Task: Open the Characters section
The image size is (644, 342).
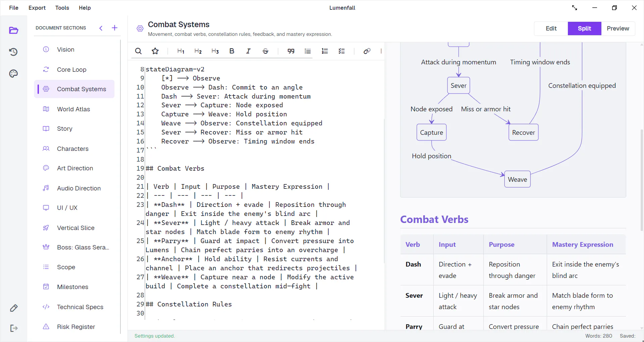Action: tap(74, 149)
